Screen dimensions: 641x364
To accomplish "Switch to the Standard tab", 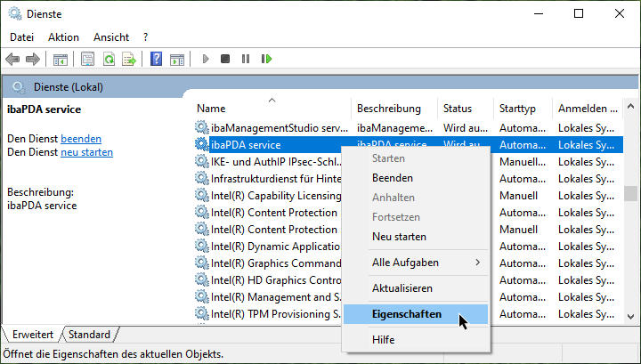I will click(x=90, y=335).
